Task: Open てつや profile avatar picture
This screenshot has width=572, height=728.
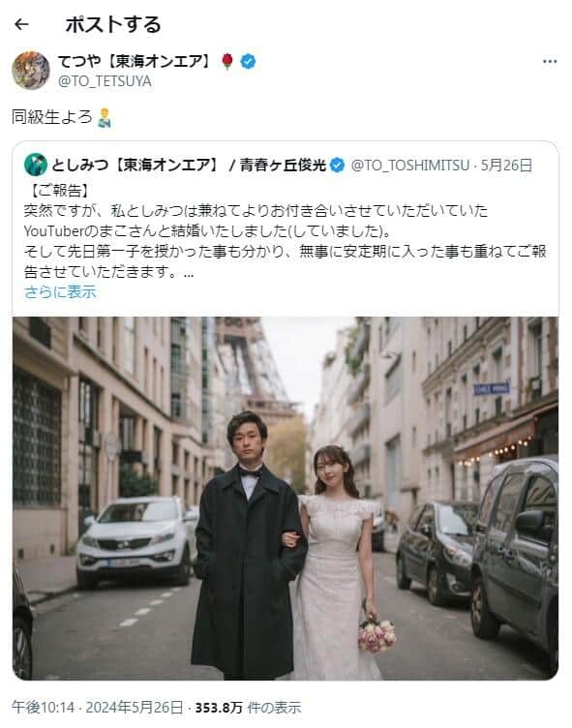Action: point(31,70)
